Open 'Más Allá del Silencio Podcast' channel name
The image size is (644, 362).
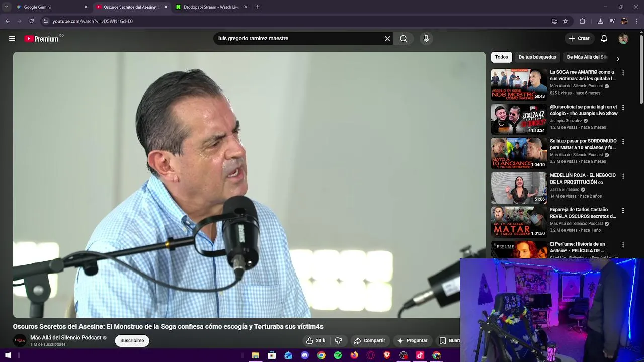pos(66,338)
